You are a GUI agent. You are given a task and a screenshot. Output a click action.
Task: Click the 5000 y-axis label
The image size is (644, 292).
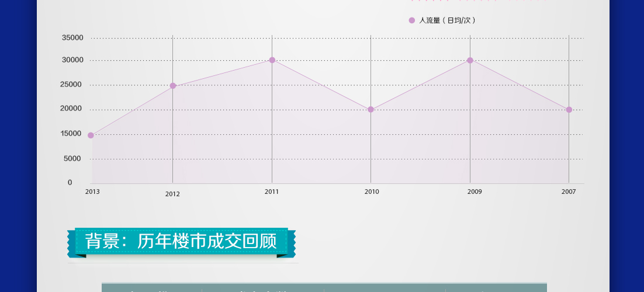72,159
